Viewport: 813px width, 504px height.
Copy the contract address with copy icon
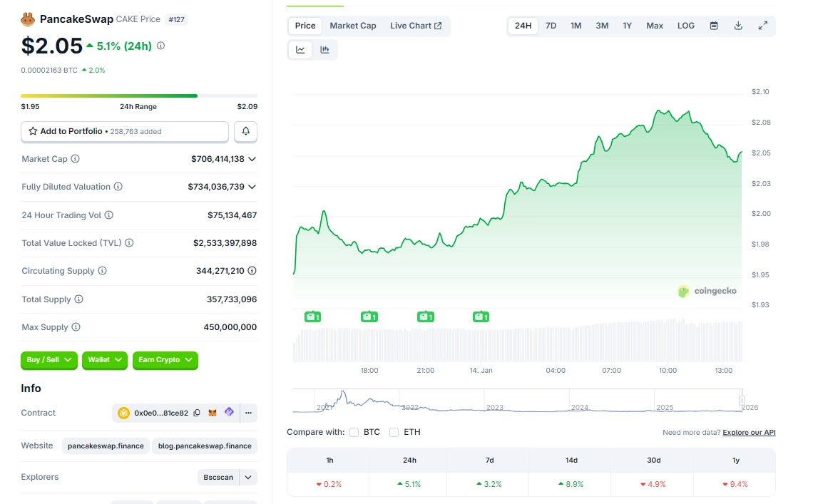197,413
